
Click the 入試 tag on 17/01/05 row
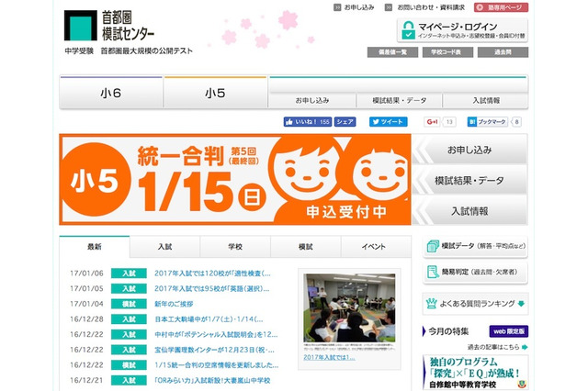coord(129,289)
